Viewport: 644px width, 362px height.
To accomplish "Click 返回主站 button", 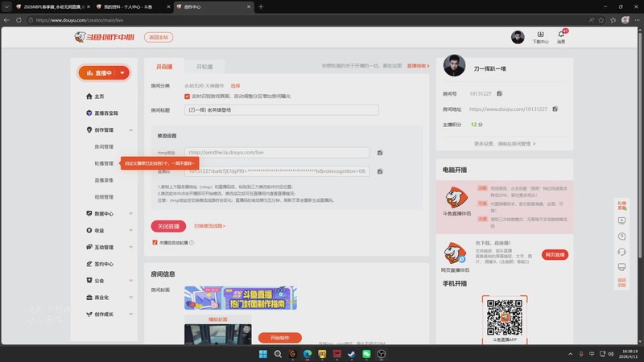I will 159,37.
